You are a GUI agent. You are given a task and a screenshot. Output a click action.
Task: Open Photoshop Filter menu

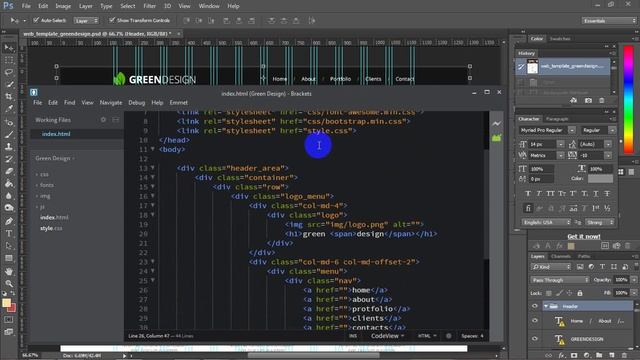click(x=149, y=6)
